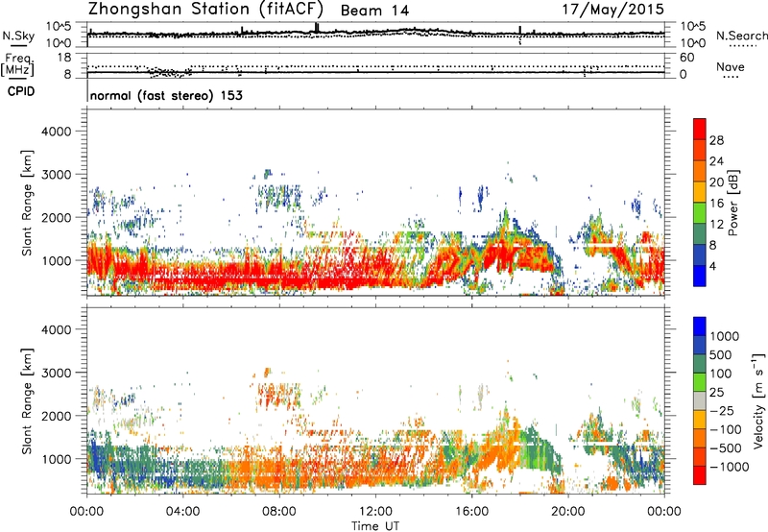Select the 'N.Sky' axis label
The height and width of the screenshot is (532, 768).
pyautogui.click(x=18, y=36)
